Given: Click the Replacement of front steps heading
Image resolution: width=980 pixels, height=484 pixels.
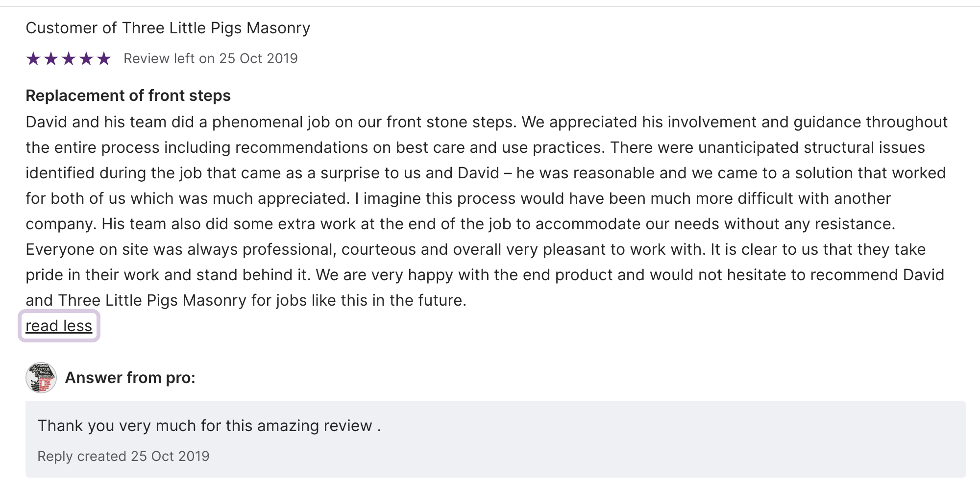Looking at the screenshot, I should pyautogui.click(x=128, y=96).
